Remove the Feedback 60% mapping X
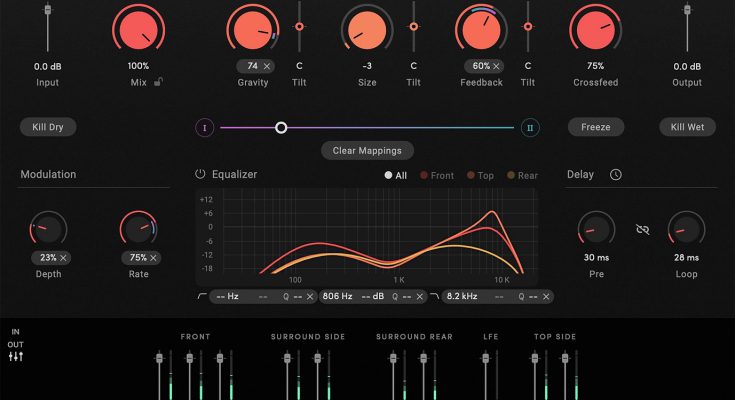The height and width of the screenshot is (400, 735). click(x=495, y=66)
